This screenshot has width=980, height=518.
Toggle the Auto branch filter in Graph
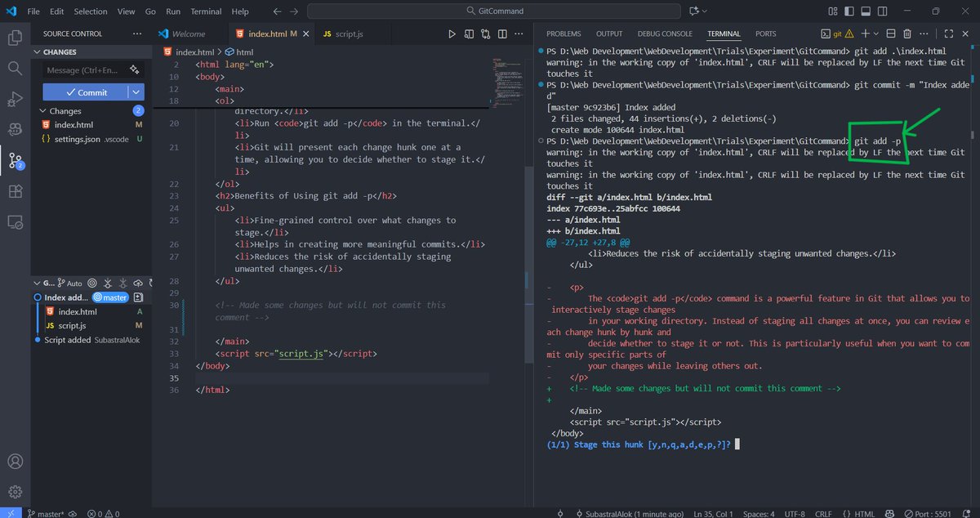pos(69,282)
